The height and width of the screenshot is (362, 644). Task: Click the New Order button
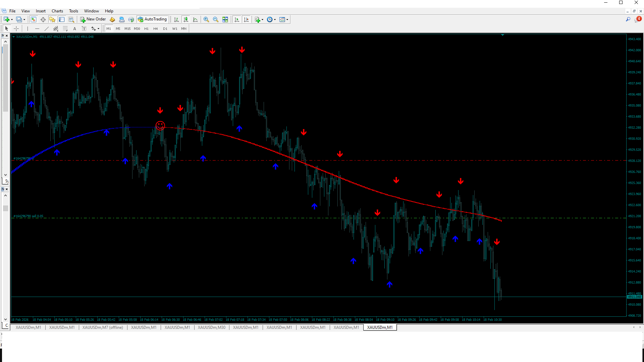[x=93, y=19]
